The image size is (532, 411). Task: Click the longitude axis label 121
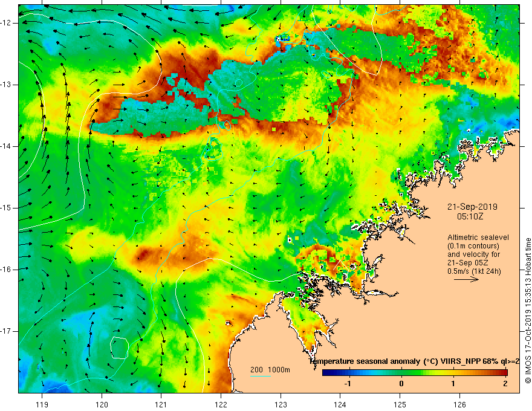(x=161, y=404)
